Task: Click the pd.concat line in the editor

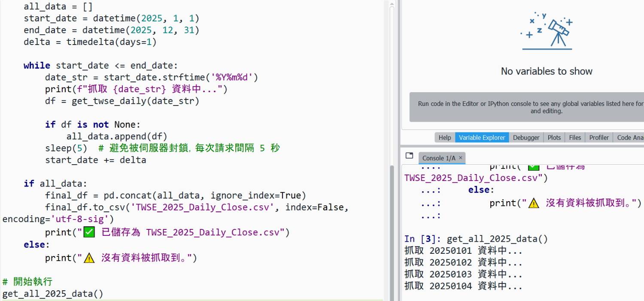Action: 175,196
